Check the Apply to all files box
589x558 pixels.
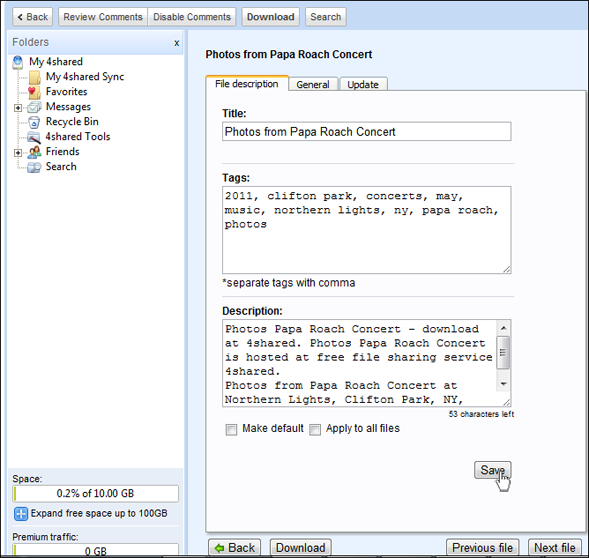pyautogui.click(x=315, y=429)
